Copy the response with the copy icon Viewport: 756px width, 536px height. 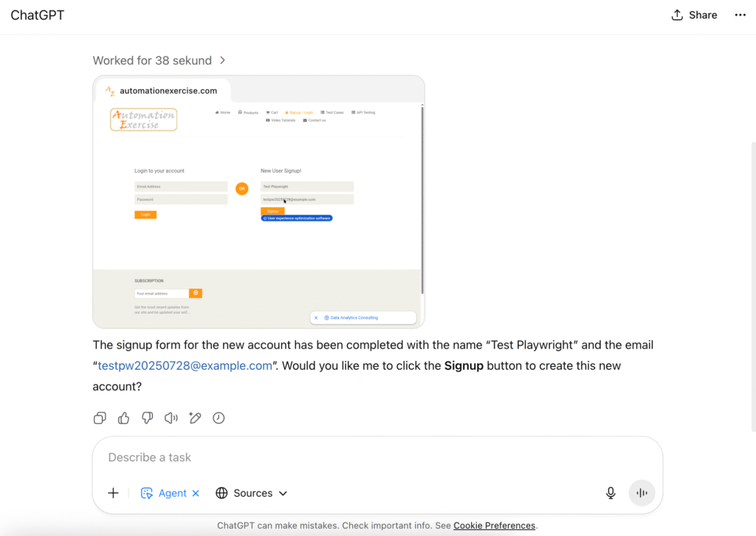click(x=100, y=418)
